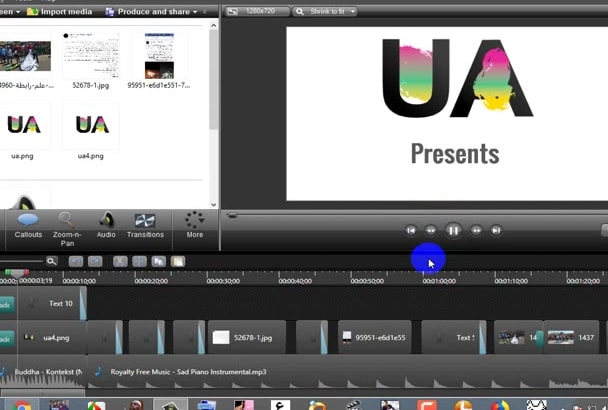Click the Import media button
The width and height of the screenshot is (608, 410).
(60, 12)
